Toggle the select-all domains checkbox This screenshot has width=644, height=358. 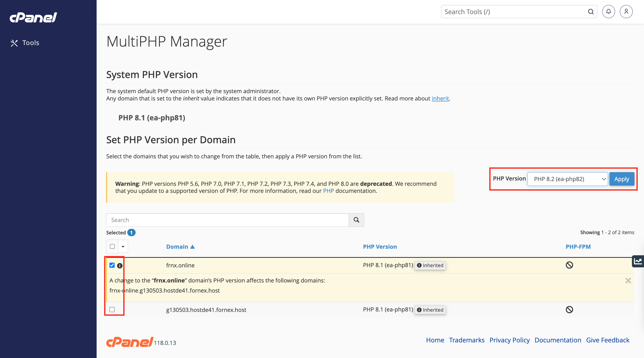point(112,246)
